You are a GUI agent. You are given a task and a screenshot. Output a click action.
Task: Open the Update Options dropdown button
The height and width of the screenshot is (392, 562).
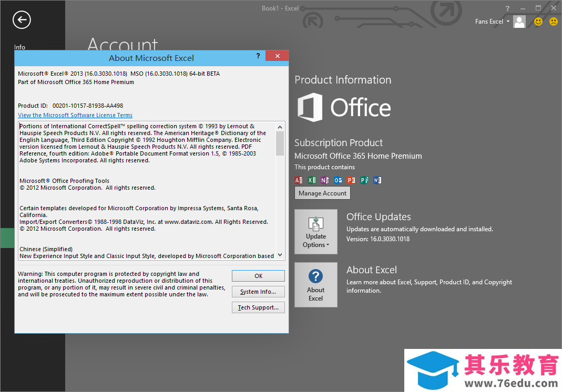pos(316,232)
